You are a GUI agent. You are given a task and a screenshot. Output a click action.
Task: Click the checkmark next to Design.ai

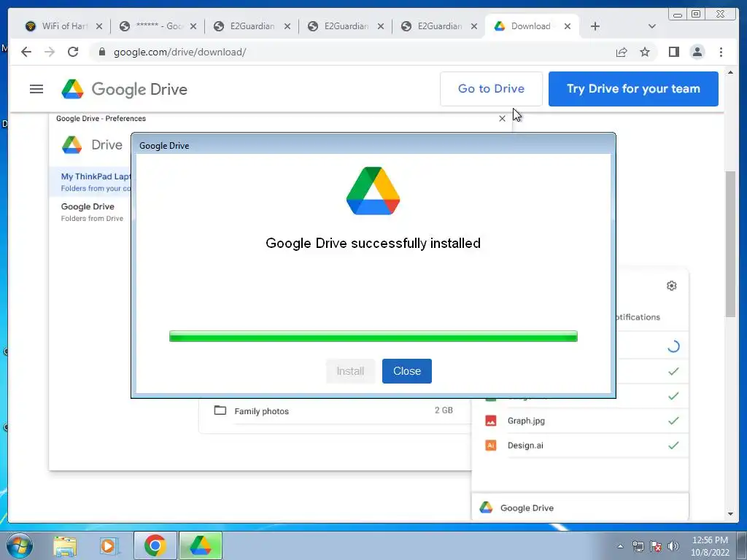point(673,446)
